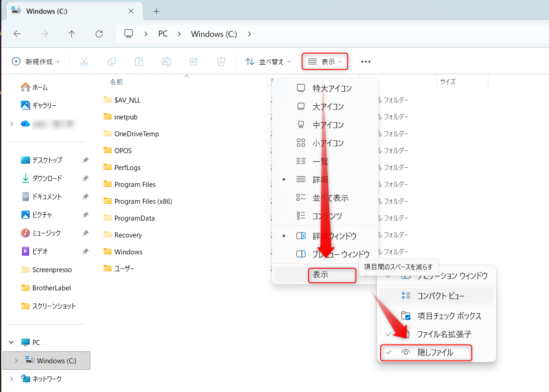Click the Paste clipboard icon
This screenshot has width=549, height=392.
coord(139,62)
